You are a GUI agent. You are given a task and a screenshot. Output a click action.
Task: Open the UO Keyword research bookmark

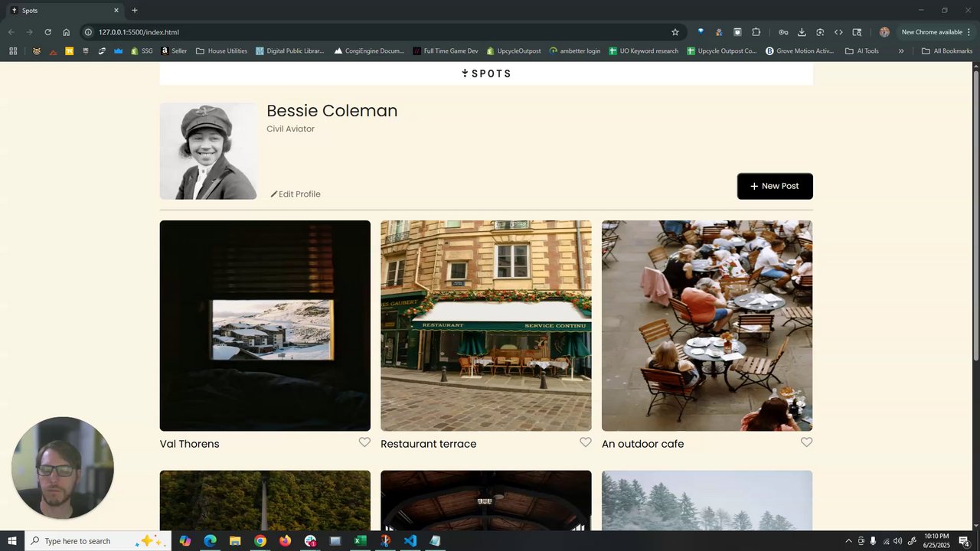click(x=643, y=51)
